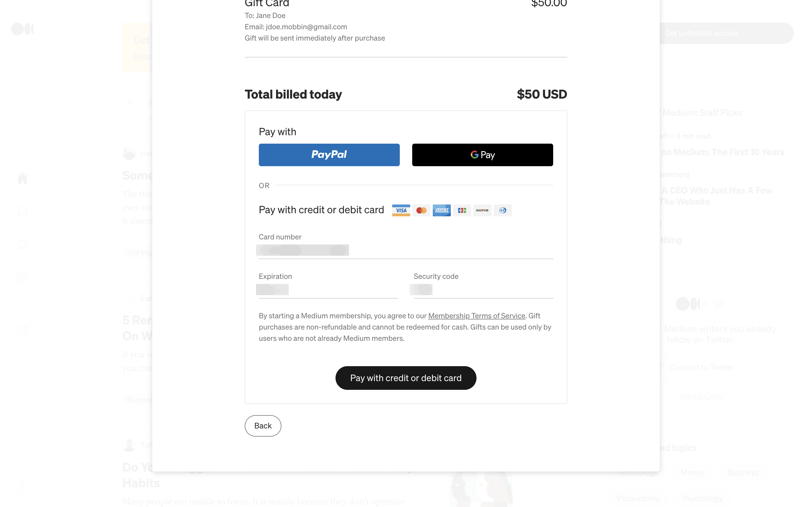Screen dimensions: 812x507
Task: Click the Medium logo in sidebar
Action: point(22,29)
